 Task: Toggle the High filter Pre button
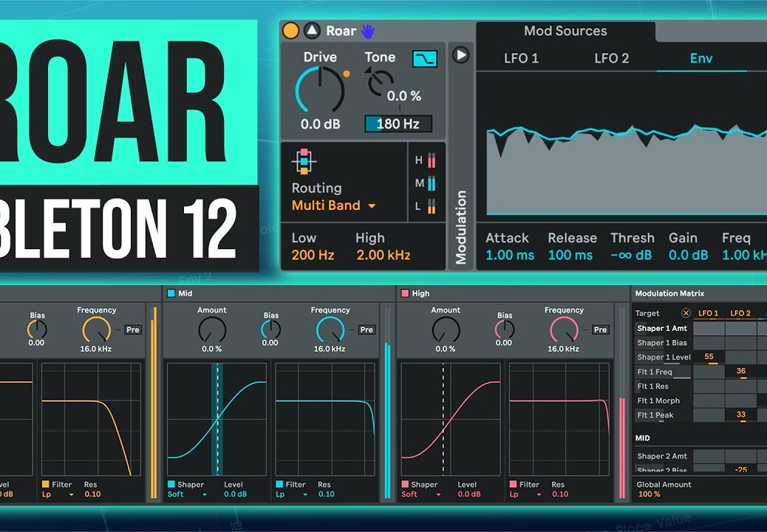(x=601, y=330)
